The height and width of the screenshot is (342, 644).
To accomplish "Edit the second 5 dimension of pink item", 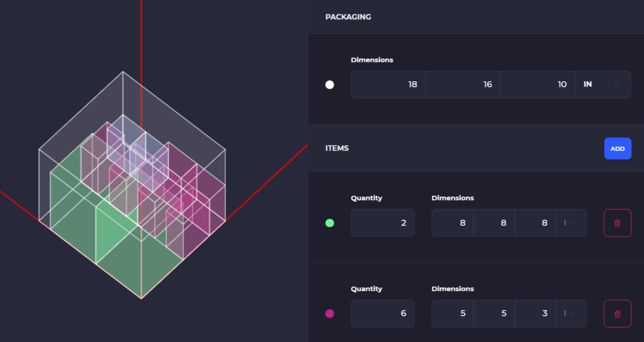I will click(494, 313).
